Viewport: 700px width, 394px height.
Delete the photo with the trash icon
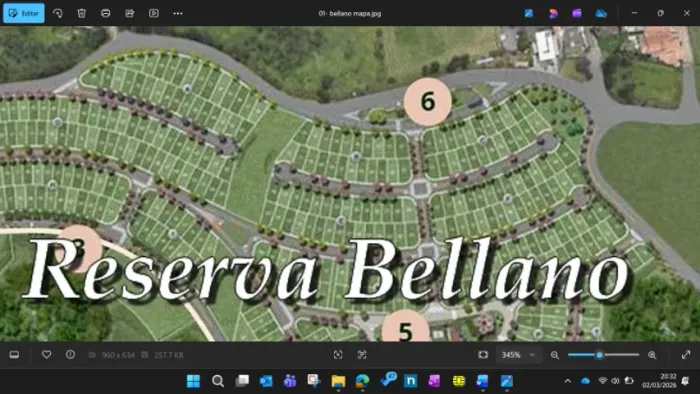coord(82,13)
